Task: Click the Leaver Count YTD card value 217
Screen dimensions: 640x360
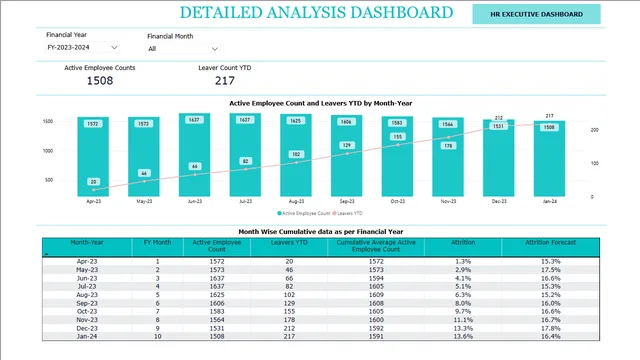Action: (x=224, y=80)
